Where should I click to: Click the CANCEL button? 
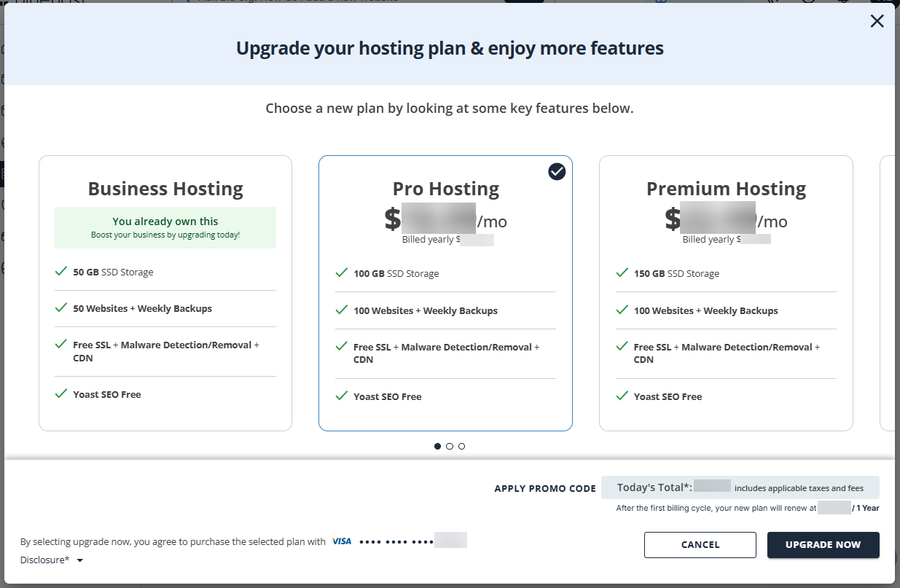[x=700, y=544]
